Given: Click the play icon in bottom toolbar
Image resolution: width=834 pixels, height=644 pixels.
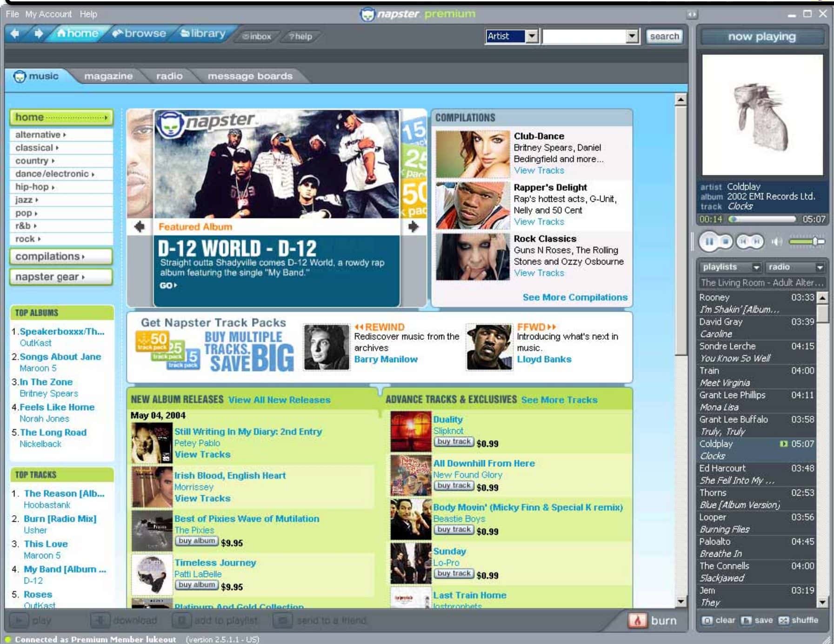Looking at the screenshot, I should [x=20, y=620].
